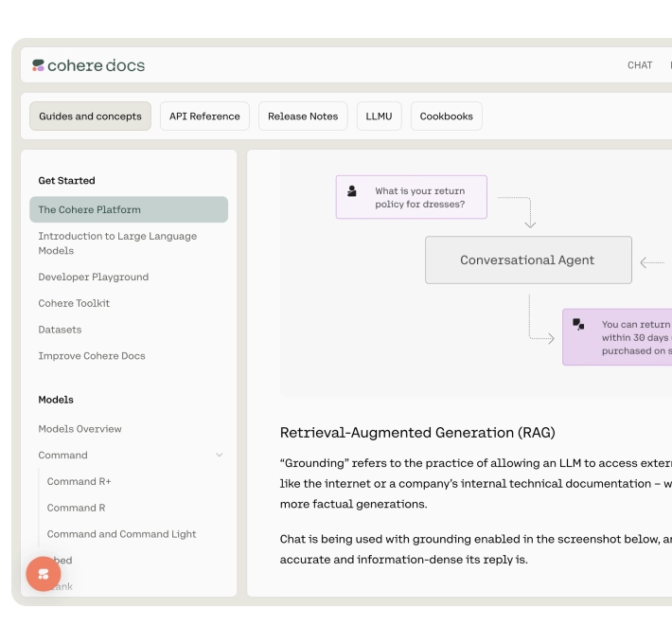Click the CHAT link in header
The width and height of the screenshot is (672, 644).
pyautogui.click(x=640, y=65)
